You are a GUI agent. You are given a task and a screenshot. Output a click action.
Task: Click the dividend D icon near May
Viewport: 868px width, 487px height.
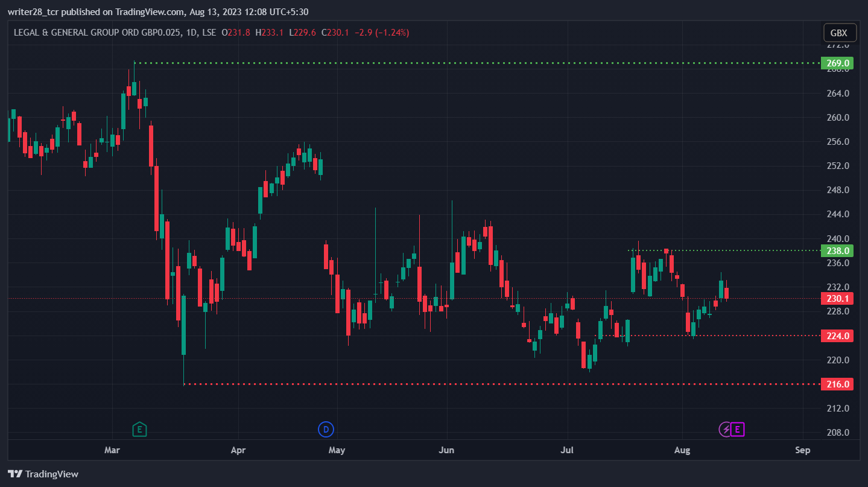326,430
